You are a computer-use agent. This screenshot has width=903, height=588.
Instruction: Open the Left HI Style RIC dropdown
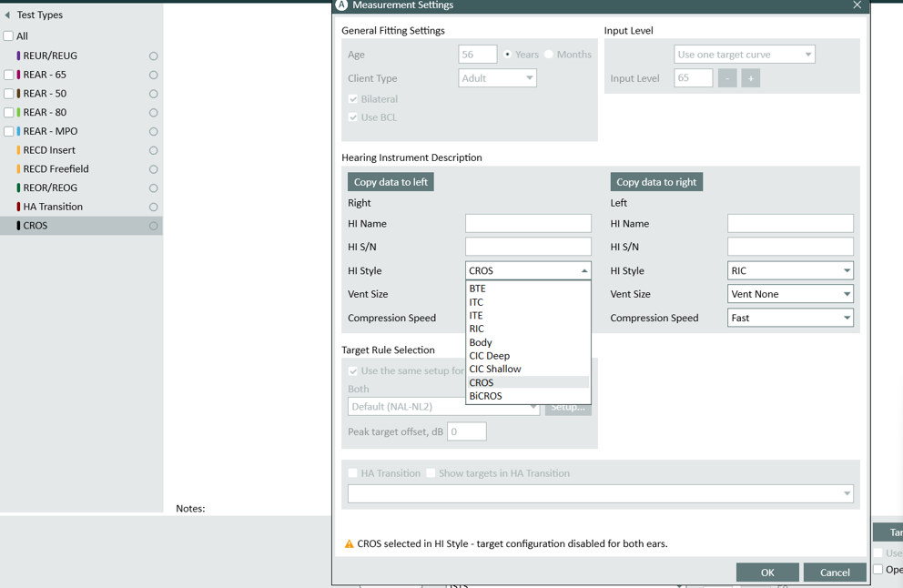pyautogui.click(x=790, y=270)
